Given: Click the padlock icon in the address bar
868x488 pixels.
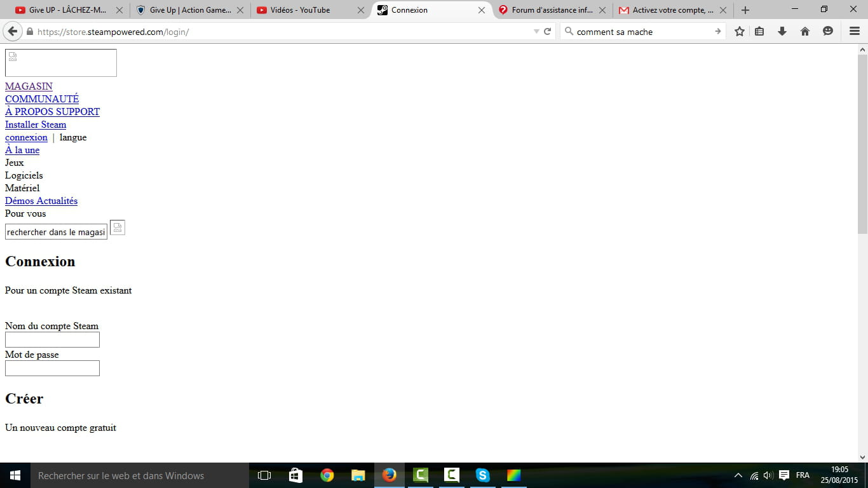Looking at the screenshot, I should (29, 32).
